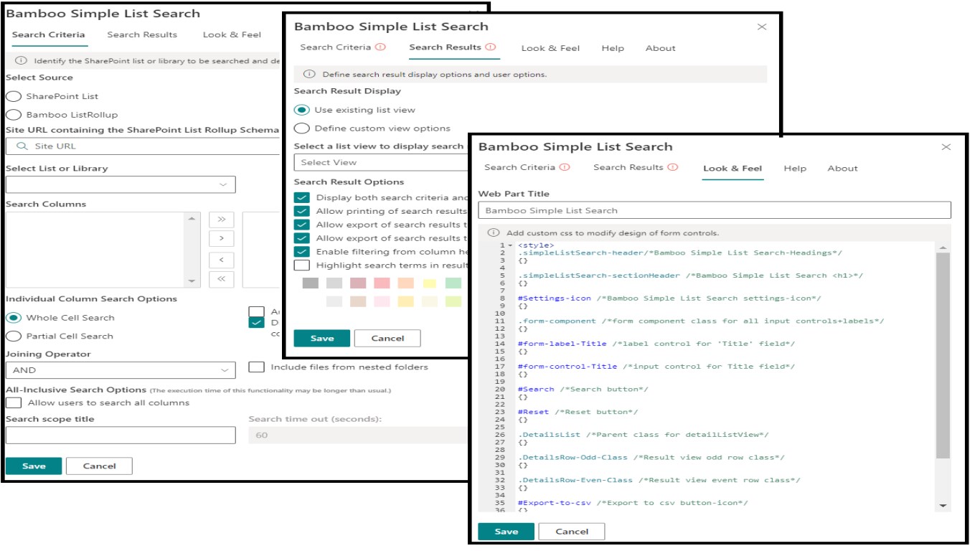
Task: Click the '#Export-to-csv' CSS line
Action: click(632, 503)
